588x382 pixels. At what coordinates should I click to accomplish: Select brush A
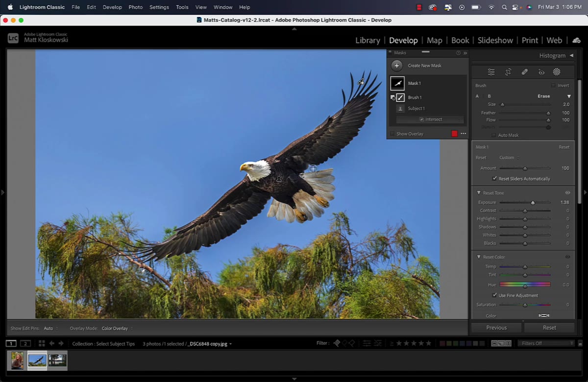pos(477,96)
